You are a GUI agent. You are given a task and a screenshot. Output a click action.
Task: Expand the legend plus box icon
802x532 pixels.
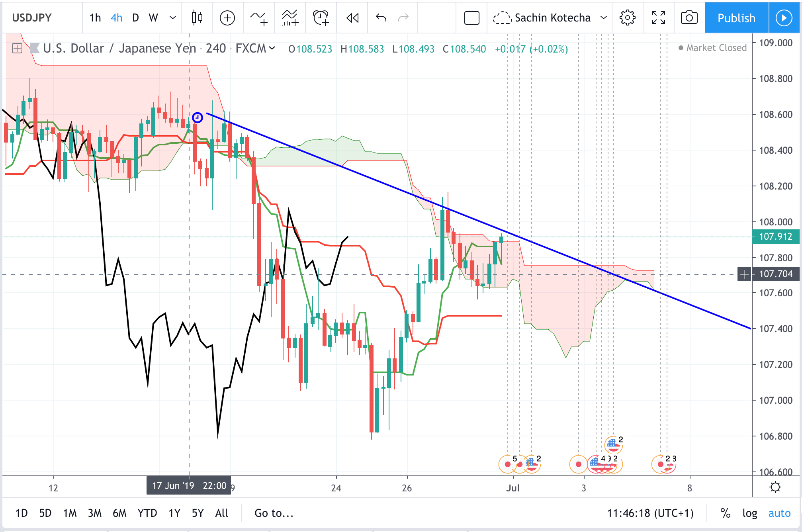(17, 48)
